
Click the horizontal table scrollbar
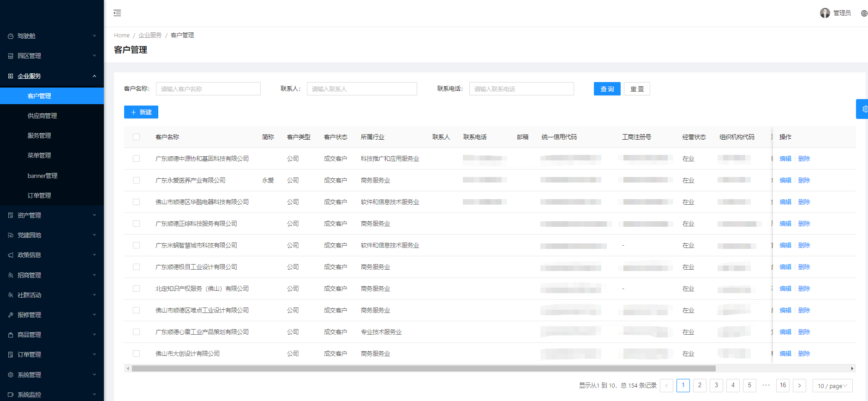click(x=423, y=369)
